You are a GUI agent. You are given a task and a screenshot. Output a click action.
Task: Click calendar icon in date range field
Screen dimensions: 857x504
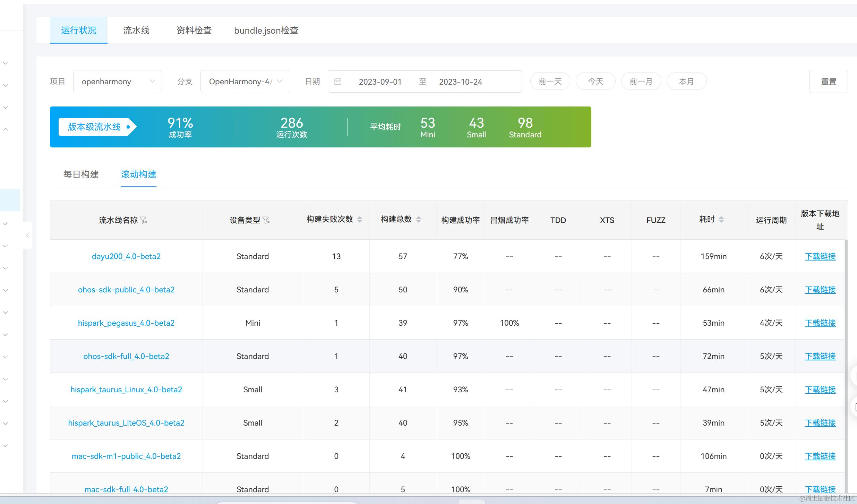(338, 82)
